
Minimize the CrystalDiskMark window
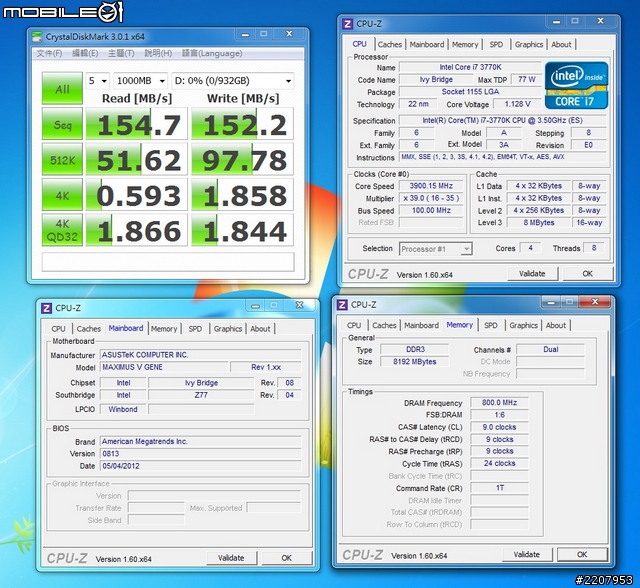point(245,35)
